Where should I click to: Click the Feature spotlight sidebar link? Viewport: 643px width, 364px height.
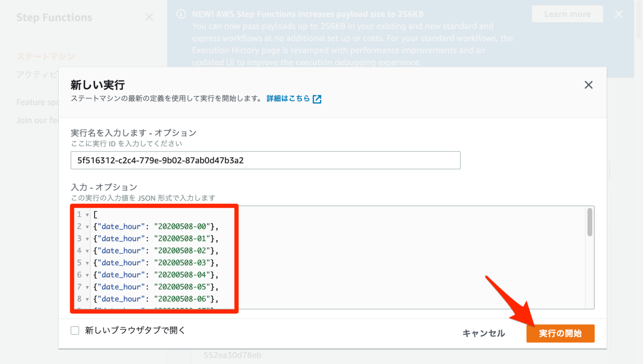pyautogui.click(x=37, y=103)
